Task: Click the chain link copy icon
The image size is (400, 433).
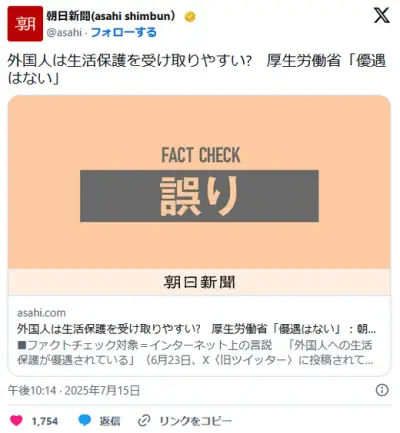Action: click(x=144, y=421)
